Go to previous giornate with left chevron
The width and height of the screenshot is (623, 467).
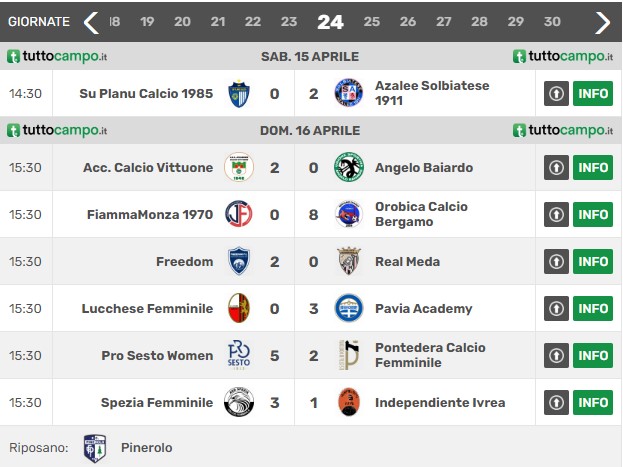click(x=91, y=22)
